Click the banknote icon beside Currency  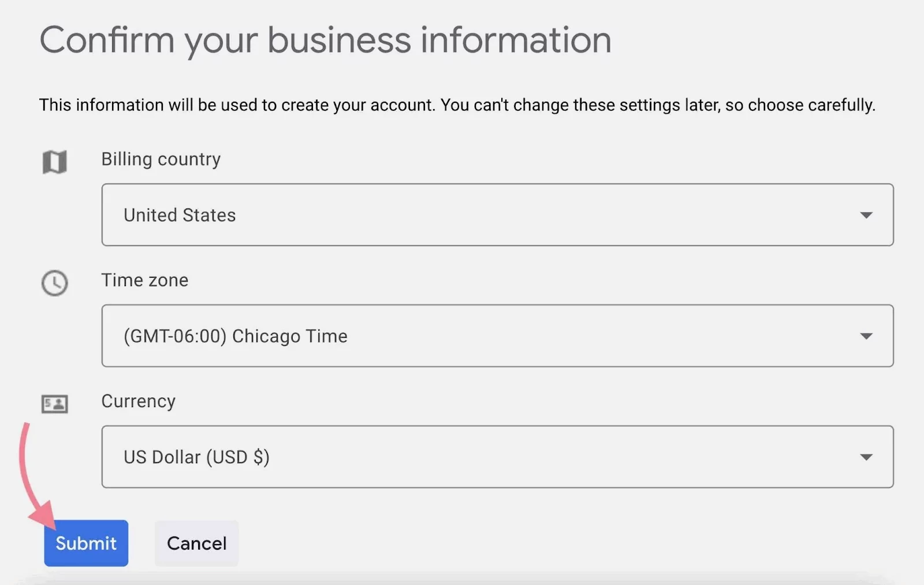(55, 404)
